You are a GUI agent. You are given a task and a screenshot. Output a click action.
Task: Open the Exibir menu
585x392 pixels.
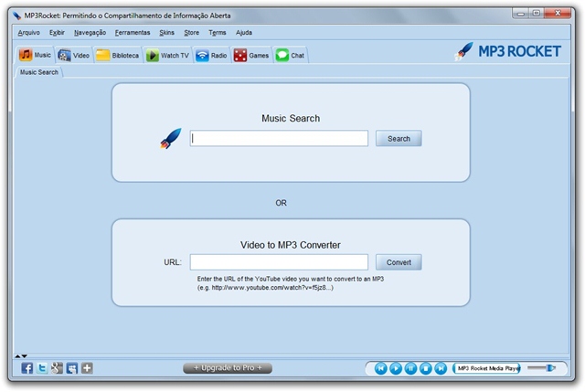click(57, 33)
